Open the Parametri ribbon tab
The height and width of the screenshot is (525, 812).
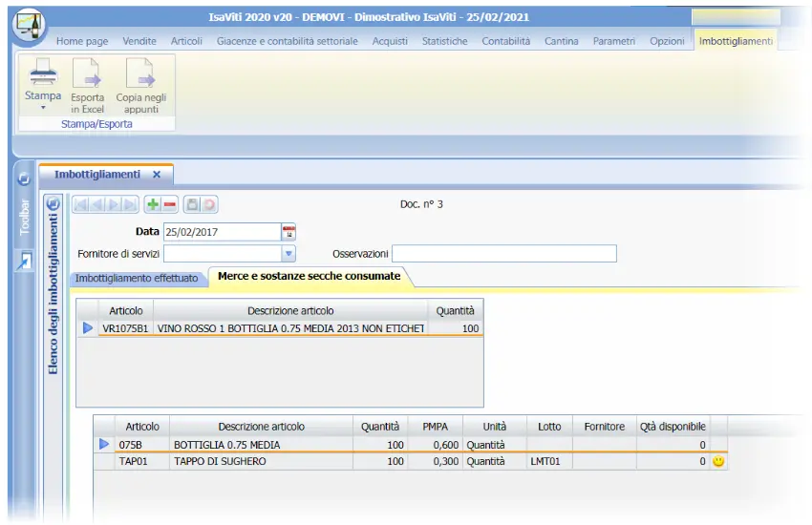(x=614, y=41)
